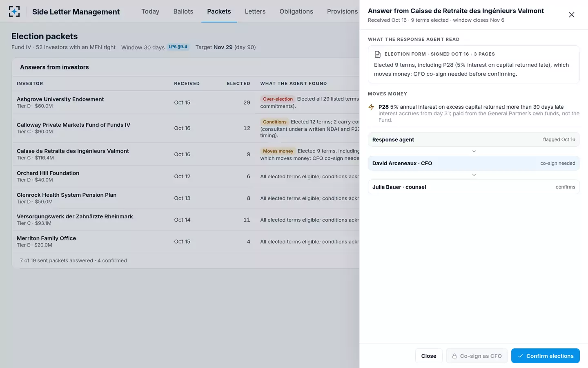Open the Versorgungswerk der Zahnärzte Rheinmark row
Image resolution: width=588 pixels, height=368 pixels.
click(x=186, y=220)
